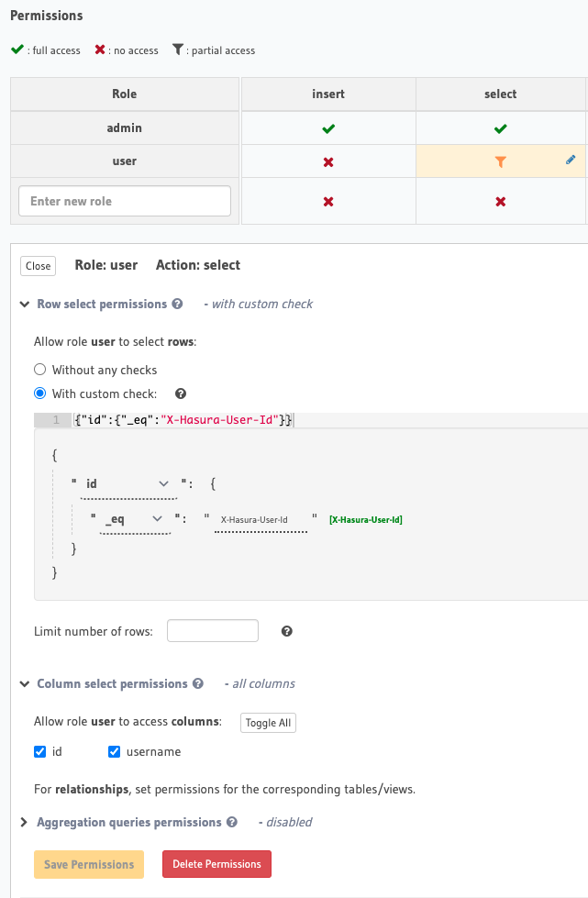
Task: Click help icon beside Aggregation queries permissions
Action: (232, 822)
